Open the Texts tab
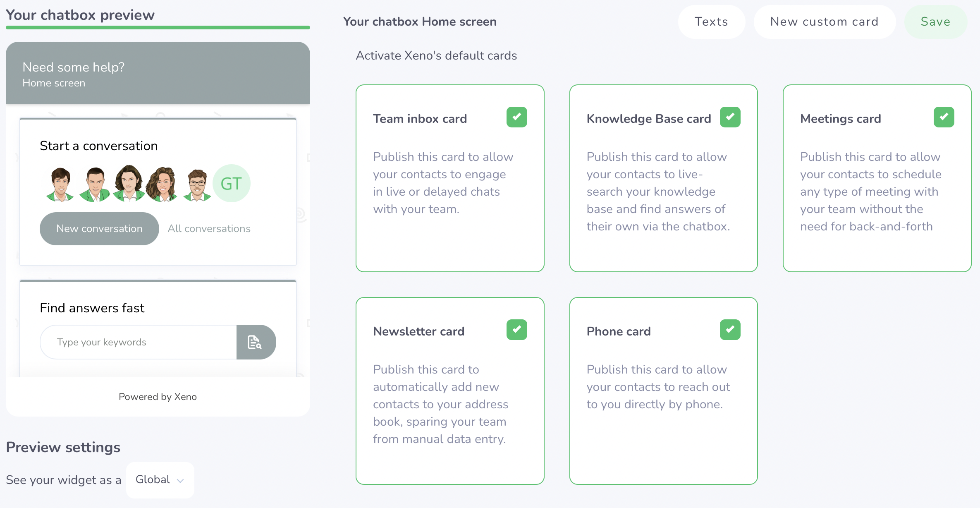 711,22
